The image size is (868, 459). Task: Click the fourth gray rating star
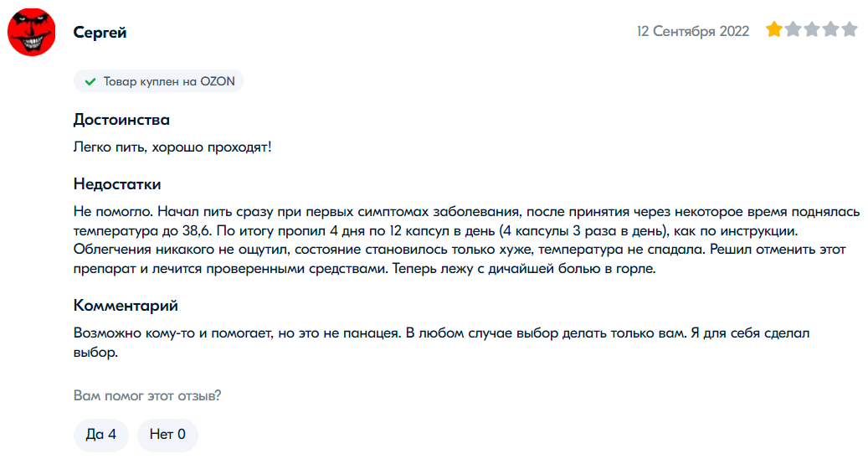pos(830,31)
